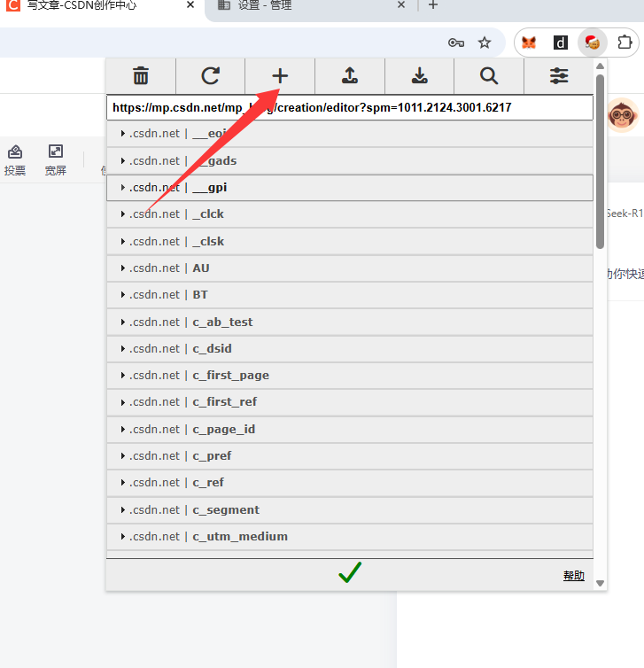Screen dimensions: 644x668
Task: Expand the c_first_ref cookie row
Action: [x=350, y=402]
